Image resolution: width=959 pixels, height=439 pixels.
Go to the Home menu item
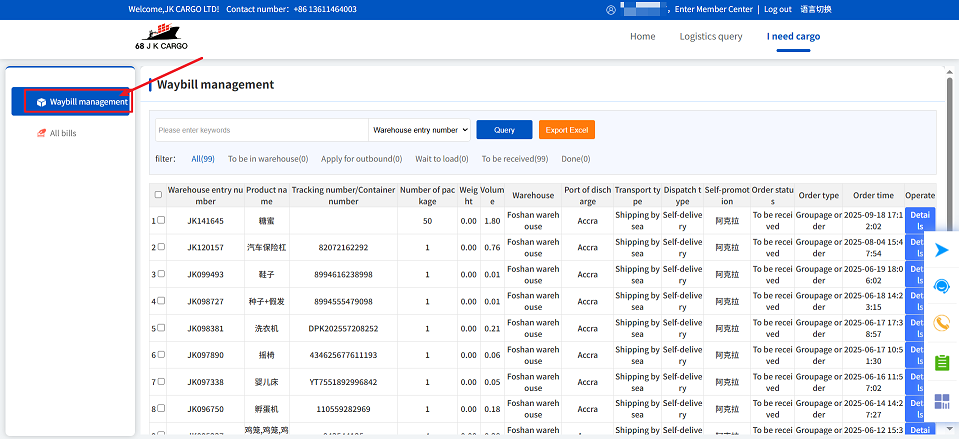[642, 37]
